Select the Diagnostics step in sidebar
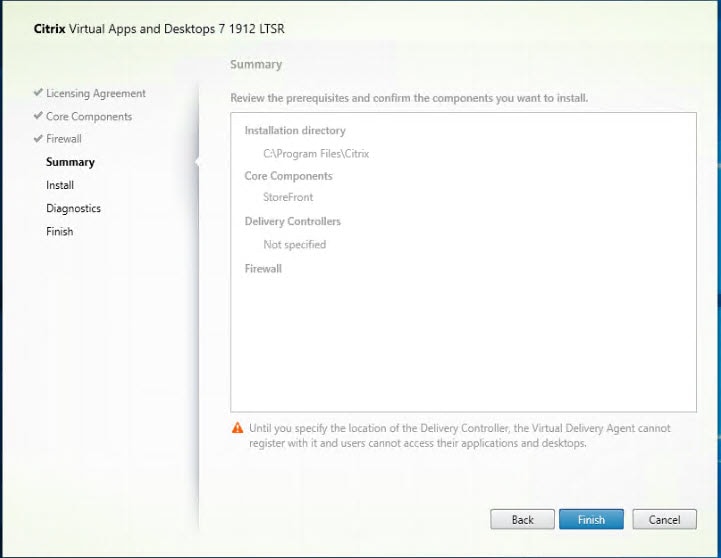This screenshot has height=558, width=721. coord(73,208)
